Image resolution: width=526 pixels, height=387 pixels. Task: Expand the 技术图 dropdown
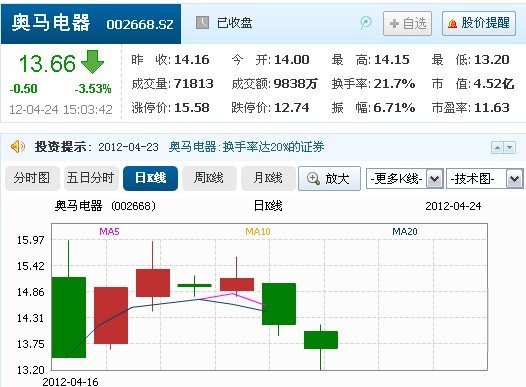[515, 179]
